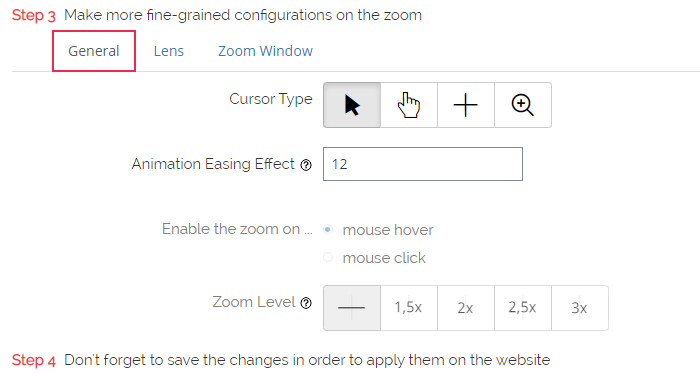Click the 'mouse click' label text
The width and height of the screenshot is (700, 374).
click(x=384, y=258)
